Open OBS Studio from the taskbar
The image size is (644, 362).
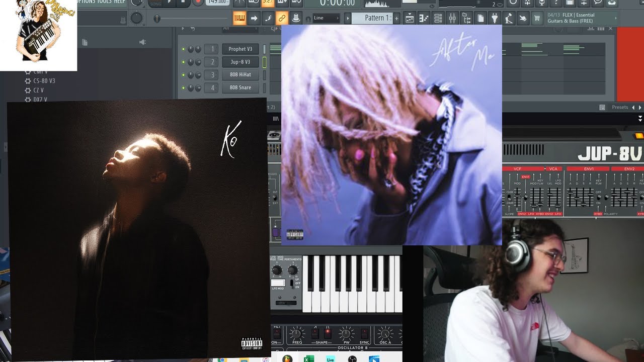point(352,359)
